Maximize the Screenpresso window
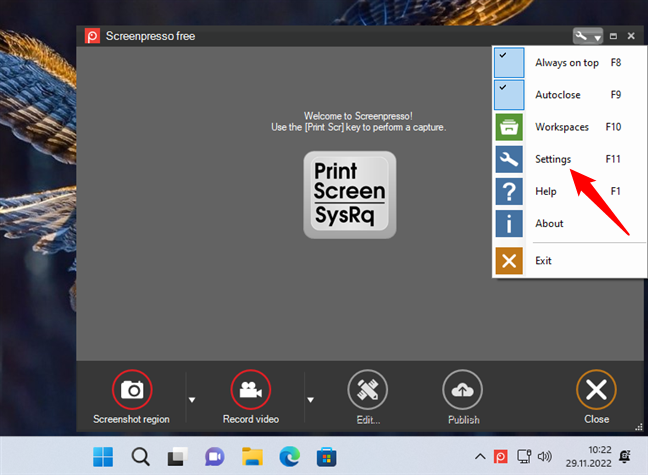 click(x=613, y=36)
